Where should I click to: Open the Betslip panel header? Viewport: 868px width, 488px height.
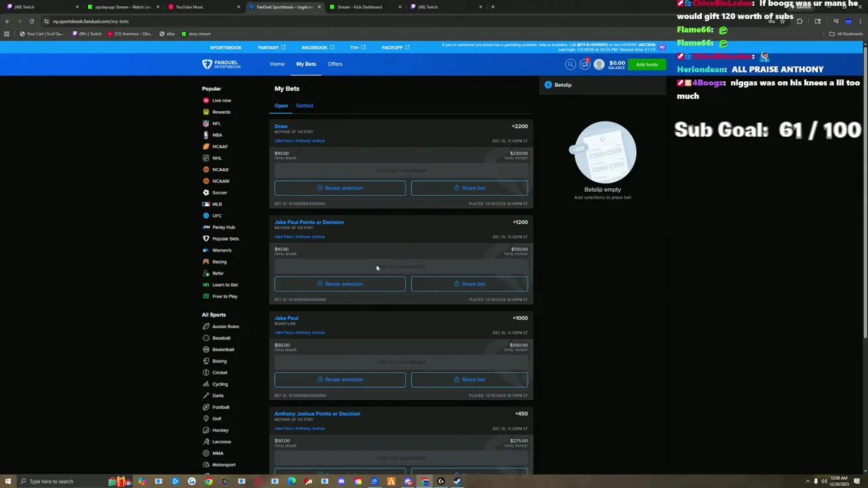(x=603, y=85)
